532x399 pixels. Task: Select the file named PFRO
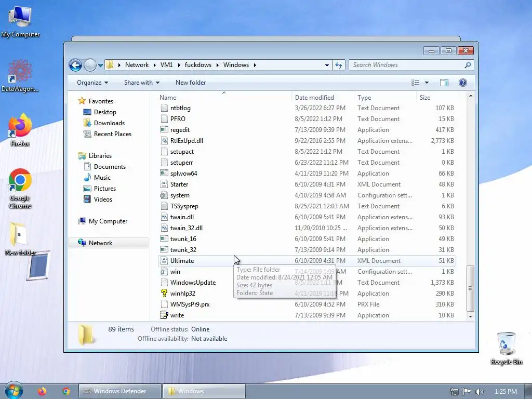[178, 119]
